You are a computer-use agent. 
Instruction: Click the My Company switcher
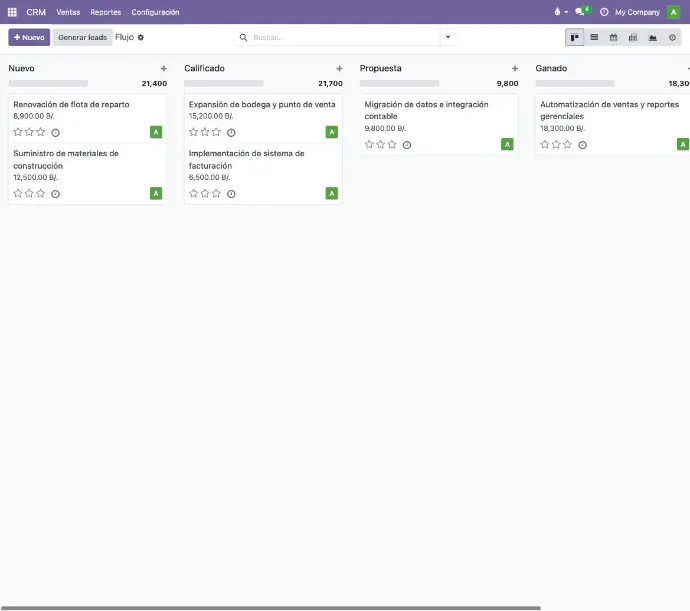(637, 12)
